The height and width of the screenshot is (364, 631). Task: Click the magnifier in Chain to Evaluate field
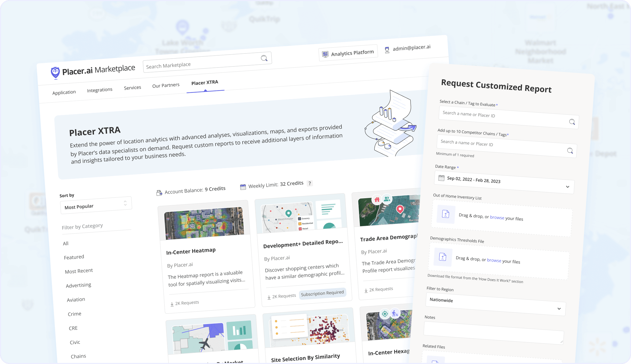click(x=572, y=122)
